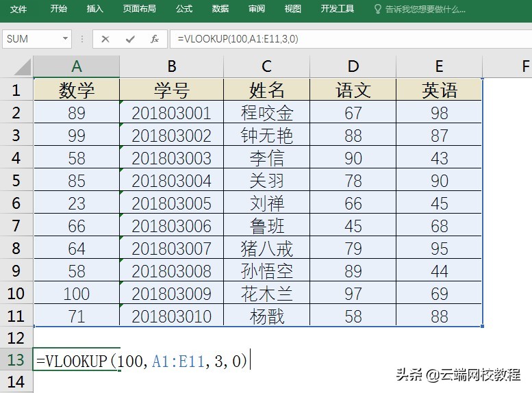Viewport: 532px width, 393px height.
Task: Click the name cell 杨戬
Action: coord(266,316)
